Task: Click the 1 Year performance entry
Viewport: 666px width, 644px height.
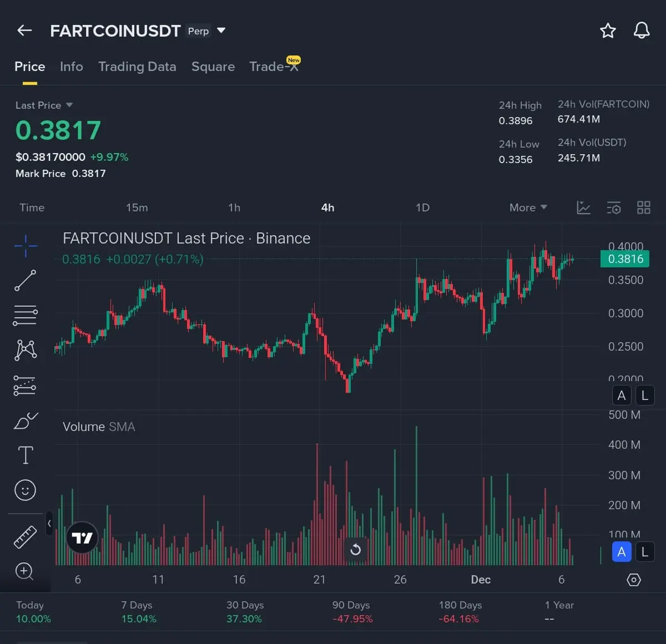Action: [x=559, y=612]
